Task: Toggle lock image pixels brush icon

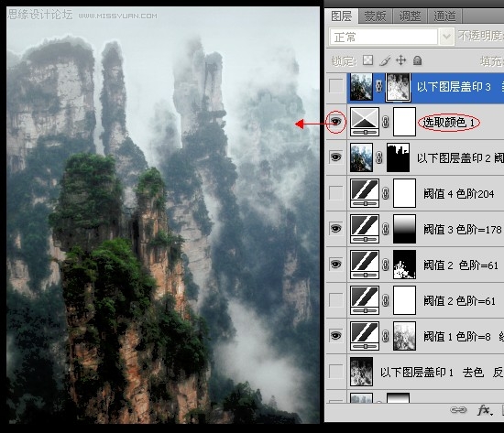Action: [385, 60]
